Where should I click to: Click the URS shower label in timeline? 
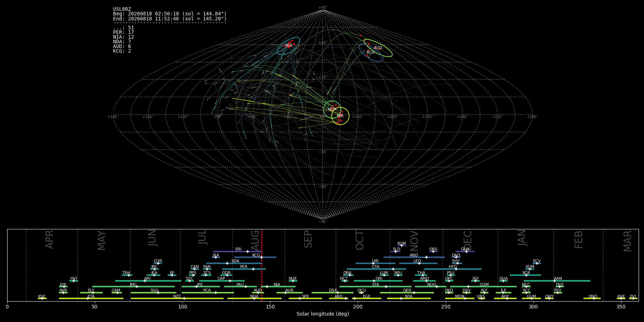point(480,297)
